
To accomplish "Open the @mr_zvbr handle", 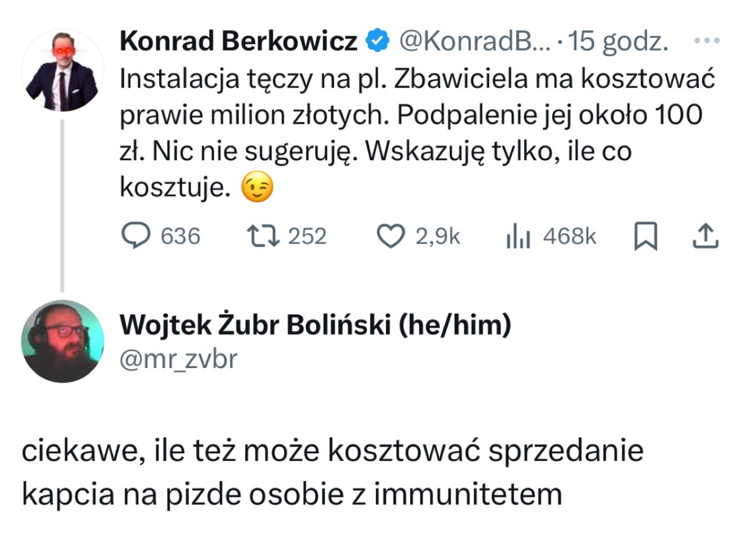I will point(178,359).
